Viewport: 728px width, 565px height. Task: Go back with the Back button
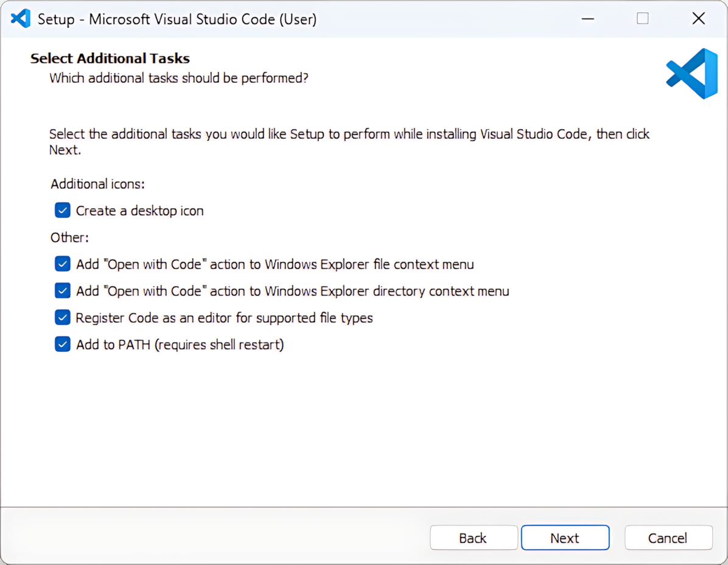click(473, 538)
